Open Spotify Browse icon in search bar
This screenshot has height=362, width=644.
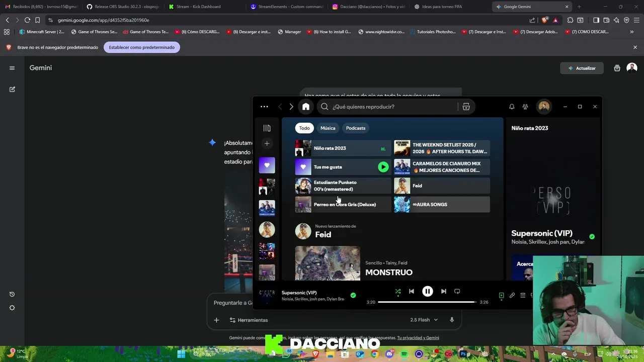466,107
